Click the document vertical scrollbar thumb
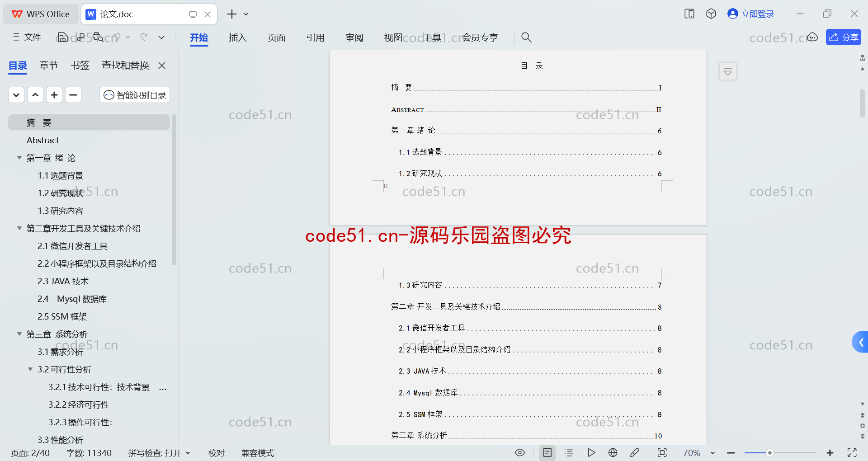This screenshot has width=868, height=461. click(863, 103)
